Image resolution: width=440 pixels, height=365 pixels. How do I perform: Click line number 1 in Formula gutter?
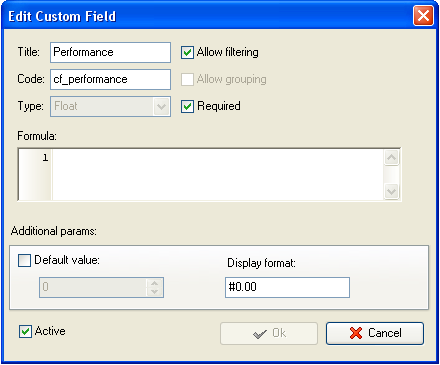45,157
